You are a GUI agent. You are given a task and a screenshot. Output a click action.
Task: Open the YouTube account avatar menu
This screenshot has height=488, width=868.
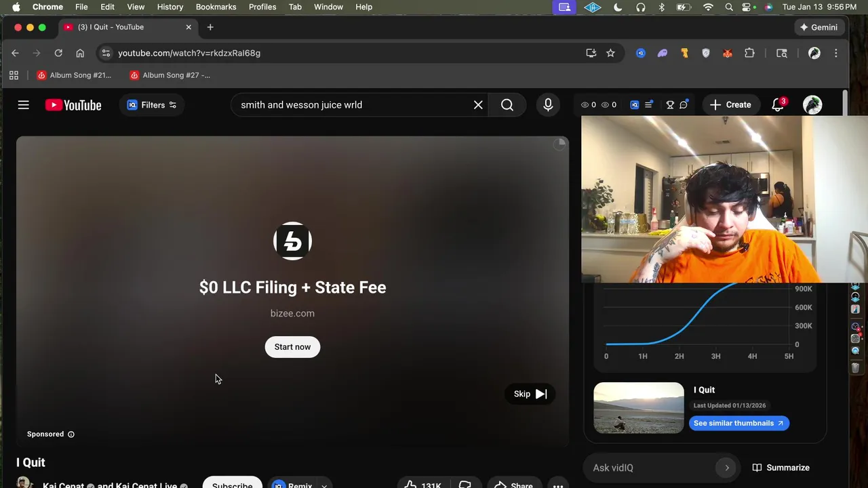pyautogui.click(x=812, y=105)
